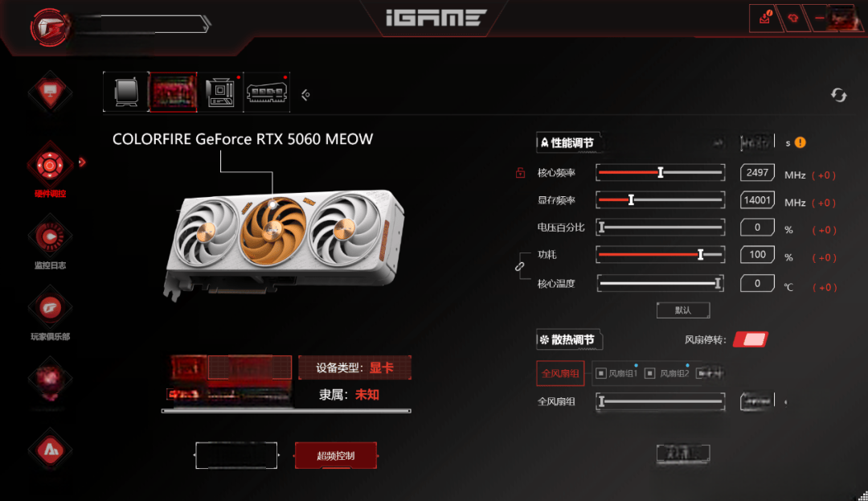Viewport: 868px width, 501px height.
Task: Expand the hardware control submenu arrow
Action: click(x=82, y=162)
